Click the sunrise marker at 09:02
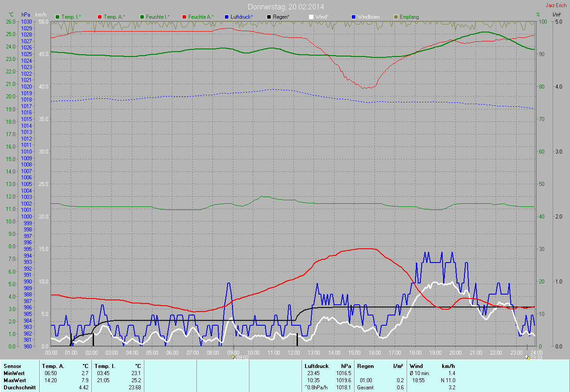 [x=233, y=357]
